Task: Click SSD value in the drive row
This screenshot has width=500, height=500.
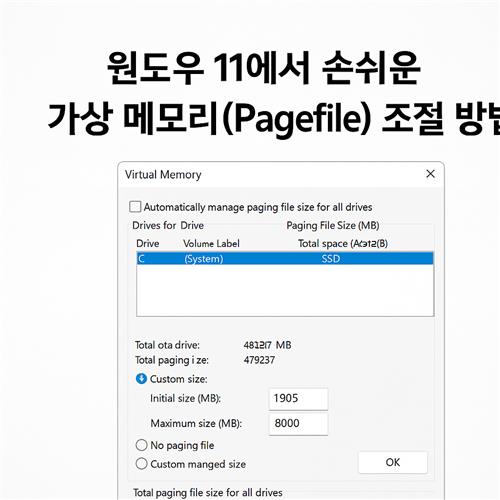Action: 331,259
